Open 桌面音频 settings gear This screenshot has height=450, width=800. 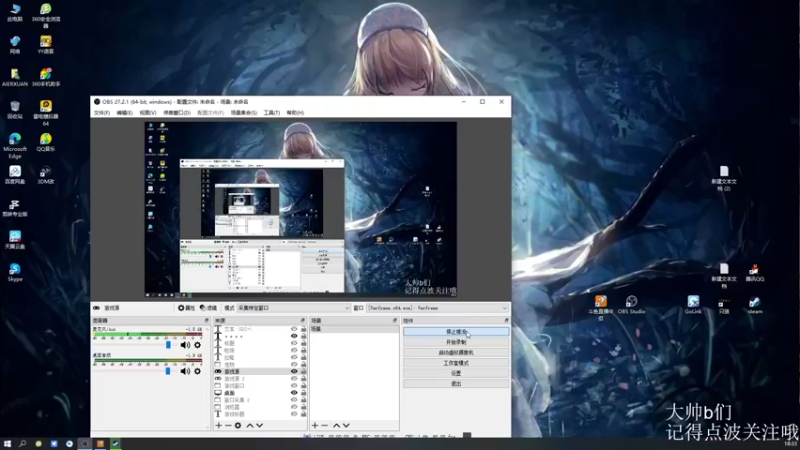coord(197,371)
